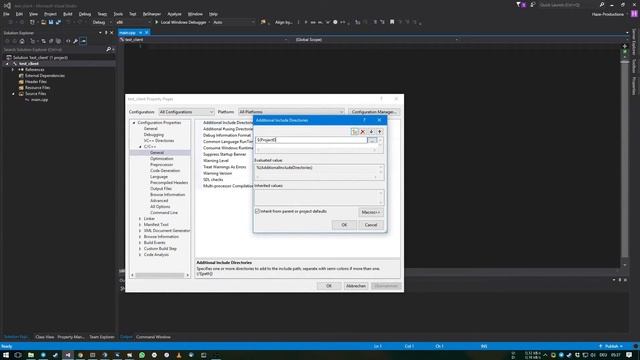
Task: Click the Solution Explorer View Code icon
Action: (68, 41)
